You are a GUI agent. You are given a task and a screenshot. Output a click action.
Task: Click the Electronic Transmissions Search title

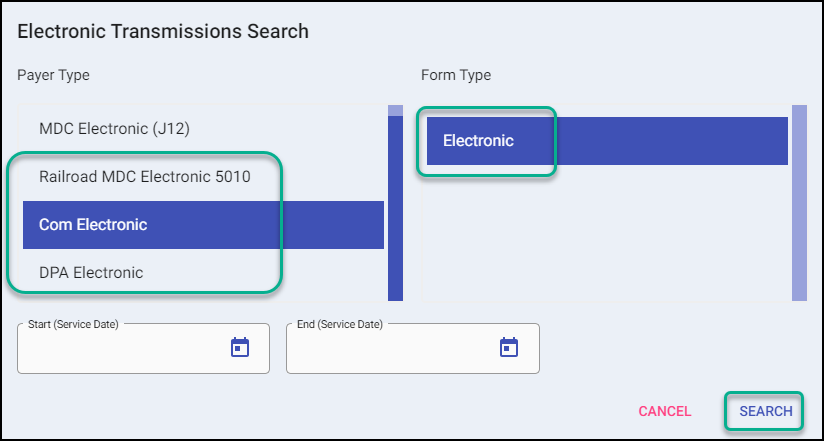pos(163,31)
